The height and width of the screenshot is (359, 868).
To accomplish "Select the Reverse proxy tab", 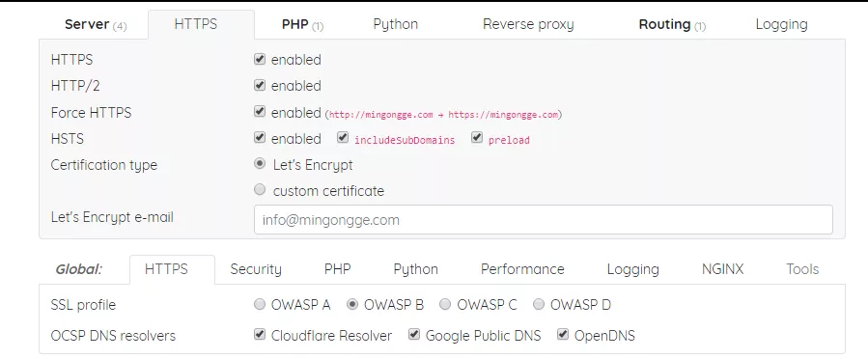I will coord(528,25).
